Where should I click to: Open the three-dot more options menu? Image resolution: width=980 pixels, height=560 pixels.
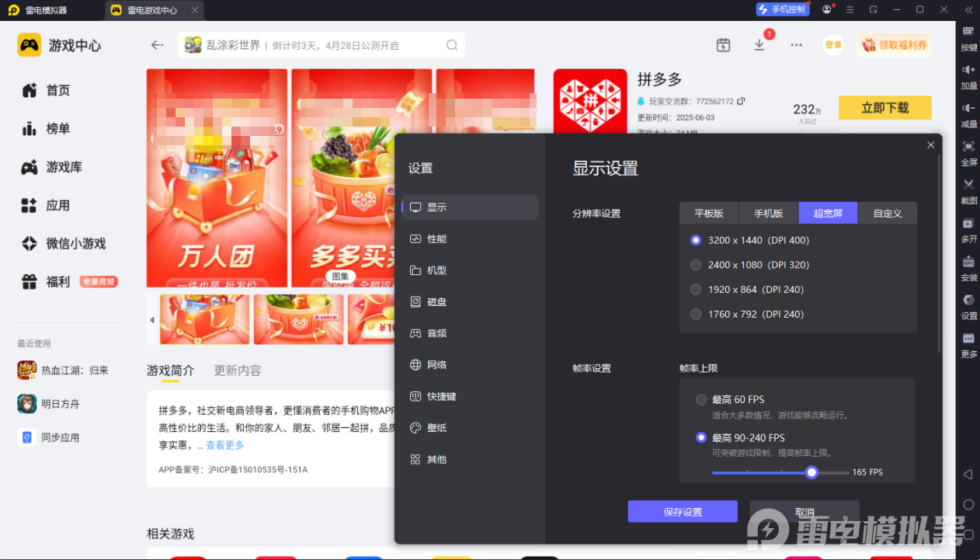pos(796,45)
